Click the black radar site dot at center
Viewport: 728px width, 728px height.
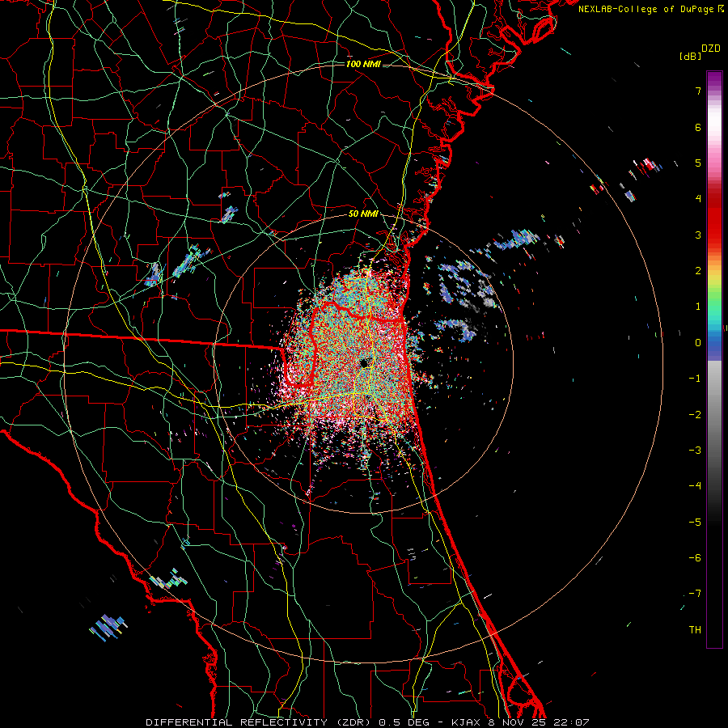[x=364, y=363]
